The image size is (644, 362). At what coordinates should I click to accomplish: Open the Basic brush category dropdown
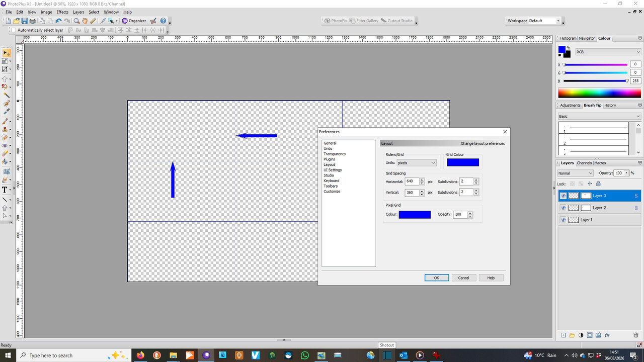(599, 116)
